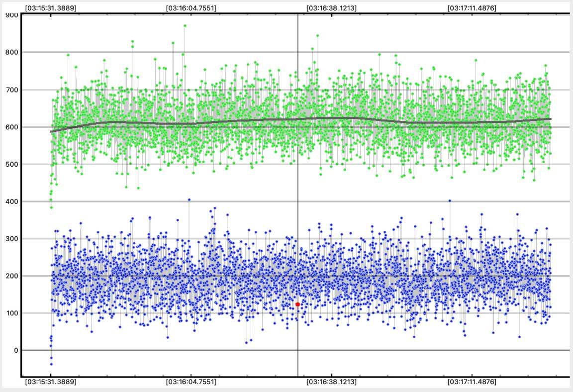Screen dimensions: 573x392
Task: Select the top timestamp 03:16:38.1213
Action: [x=331, y=8]
